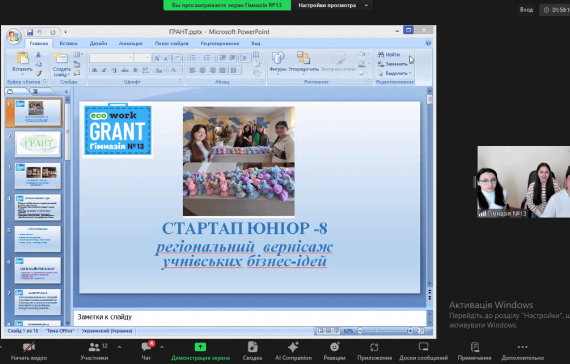Open Дополнительно more options in Zoom

coord(522,351)
